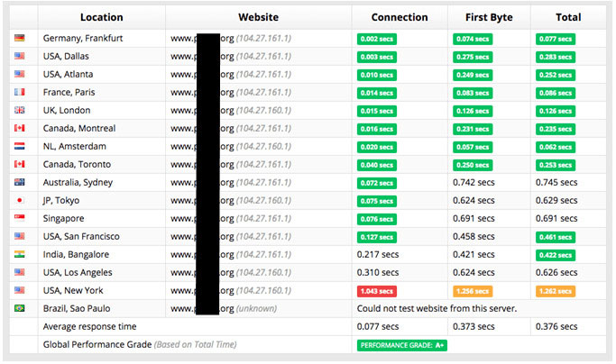Click the red 1.043 secs badge
This screenshot has height=364, width=616.
tap(377, 291)
